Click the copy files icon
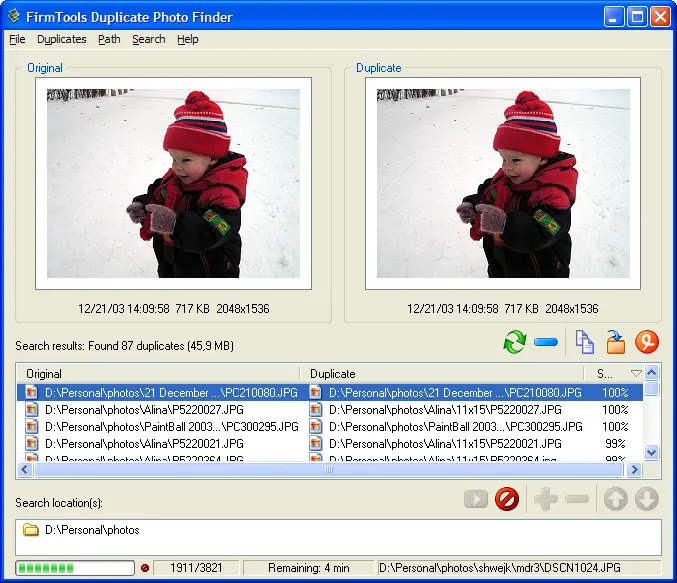 tap(584, 343)
